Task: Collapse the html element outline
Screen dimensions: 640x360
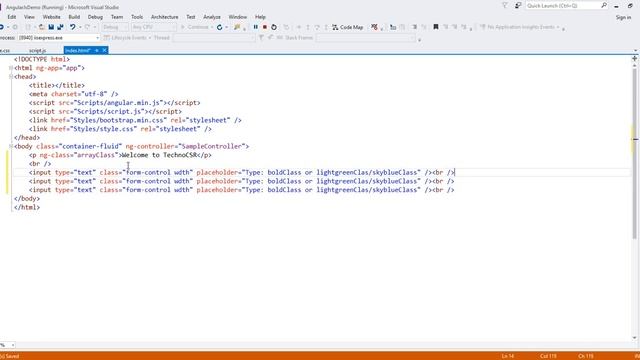Action: click(x=11, y=68)
